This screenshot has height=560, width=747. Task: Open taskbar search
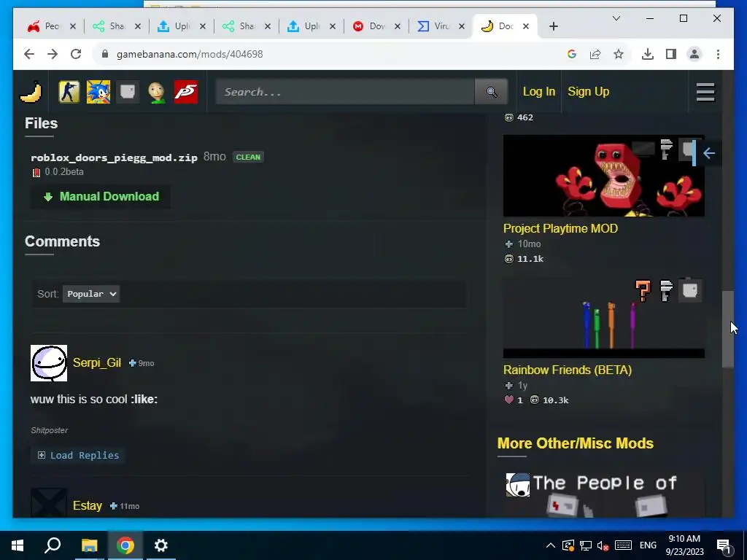[53, 545]
